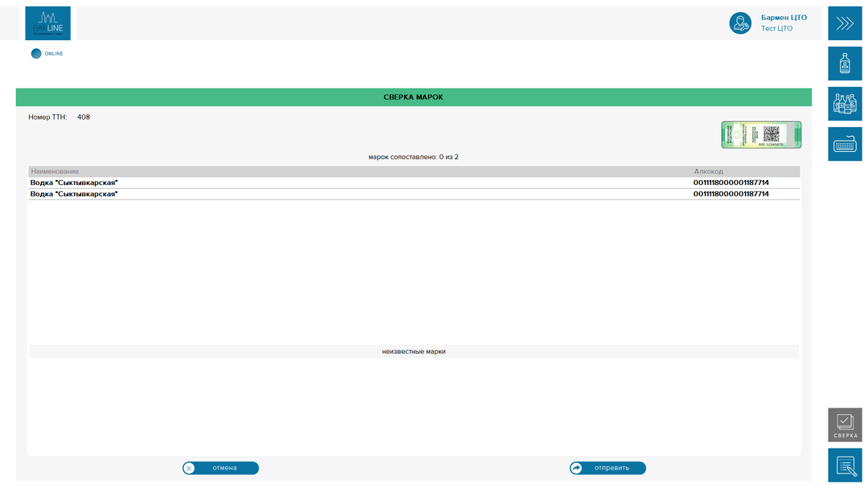
Task: Collapse sidebar with double-chevron arrows icon
Action: point(845,23)
